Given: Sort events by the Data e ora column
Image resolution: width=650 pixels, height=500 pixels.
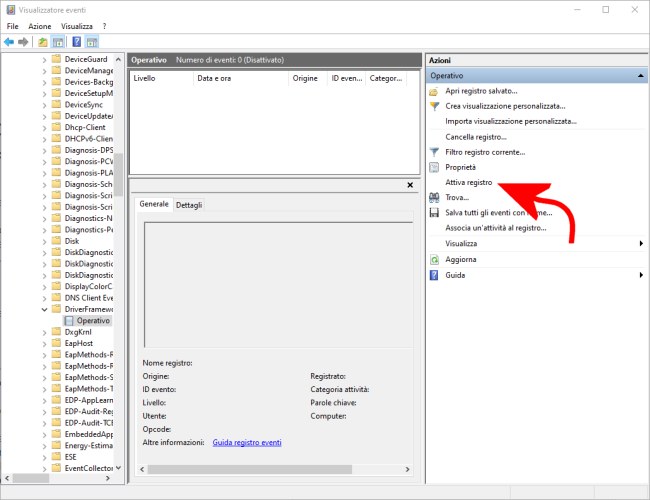Looking at the screenshot, I should point(241,78).
